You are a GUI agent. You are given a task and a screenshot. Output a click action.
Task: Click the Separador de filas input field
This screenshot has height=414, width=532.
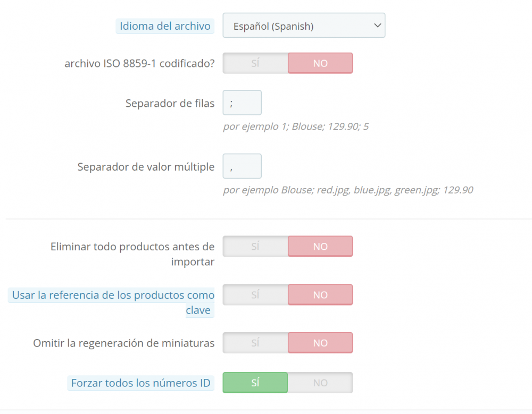pos(242,103)
